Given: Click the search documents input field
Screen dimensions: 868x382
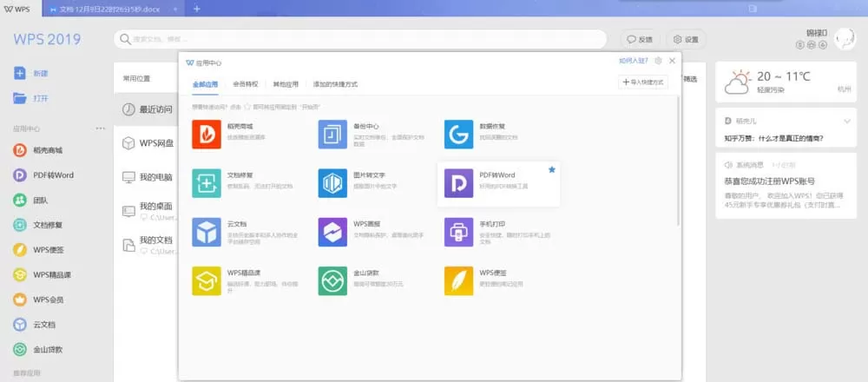Looking at the screenshot, I should point(360,39).
